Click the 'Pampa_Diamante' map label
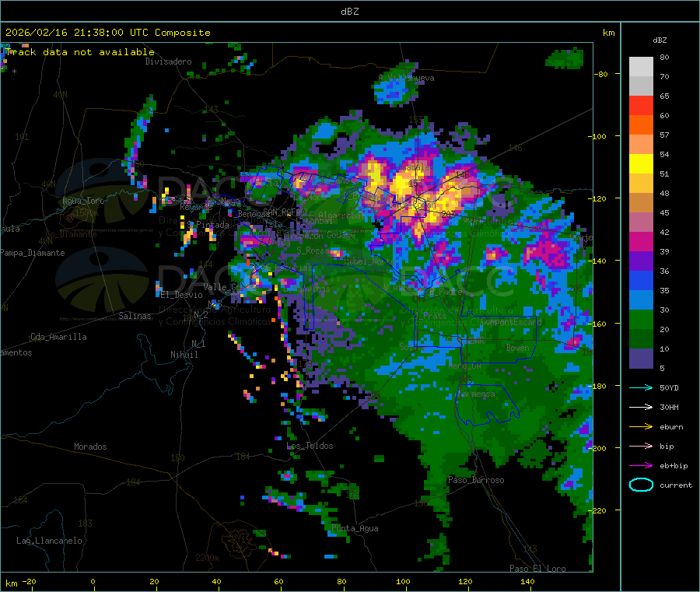This screenshot has width=700, height=592. click(x=33, y=253)
